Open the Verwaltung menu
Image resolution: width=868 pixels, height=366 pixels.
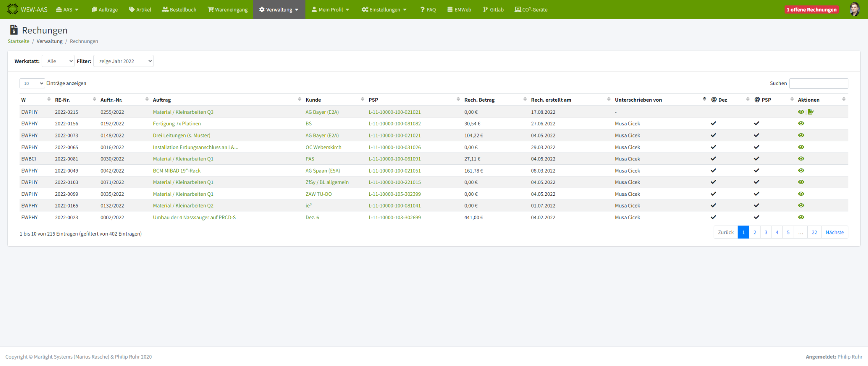click(x=279, y=9)
